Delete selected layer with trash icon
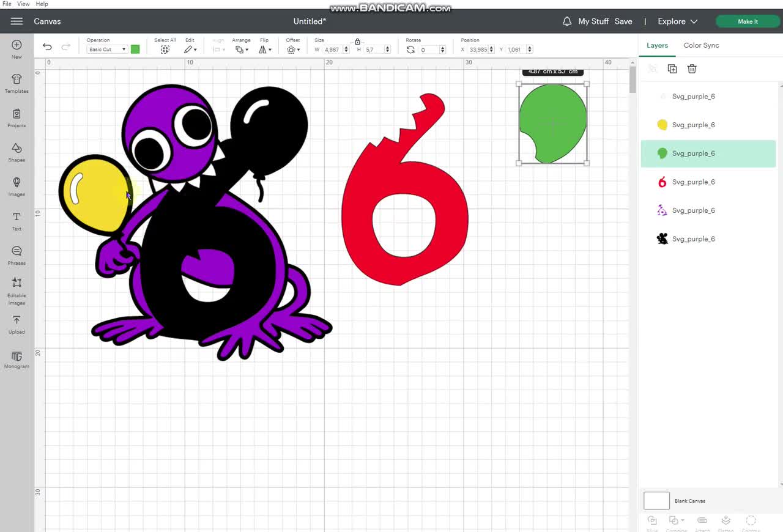The width and height of the screenshot is (783, 532). [692, 69]
